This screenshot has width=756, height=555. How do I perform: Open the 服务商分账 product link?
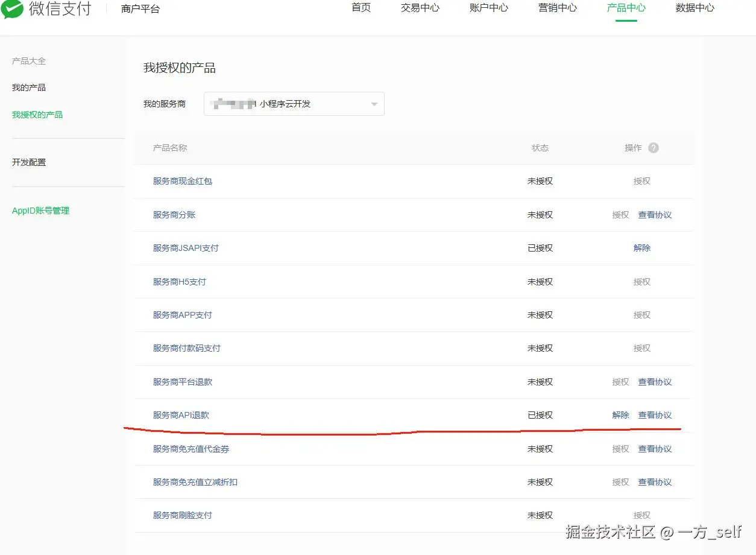coord(174,215)
